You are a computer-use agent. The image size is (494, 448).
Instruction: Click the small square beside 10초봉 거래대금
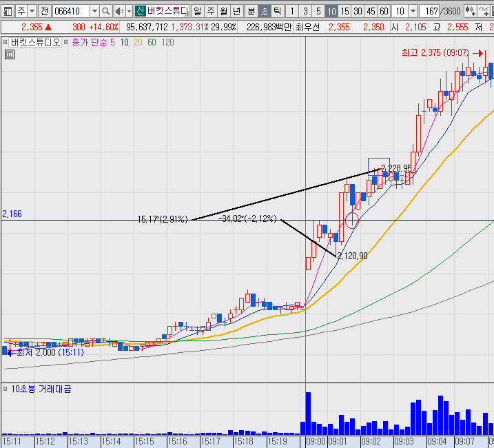pyautogui.click(x=5, y=389)
